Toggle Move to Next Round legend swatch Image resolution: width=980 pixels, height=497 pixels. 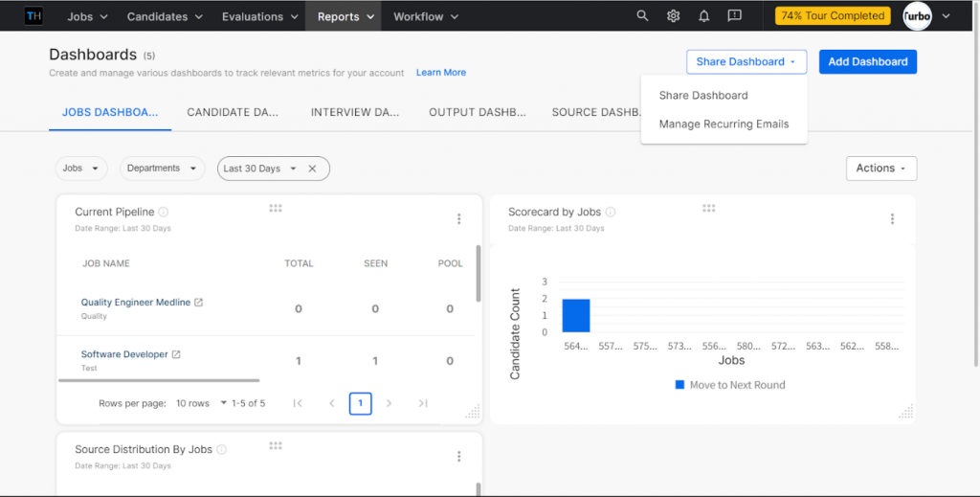[x=679, y=385]
